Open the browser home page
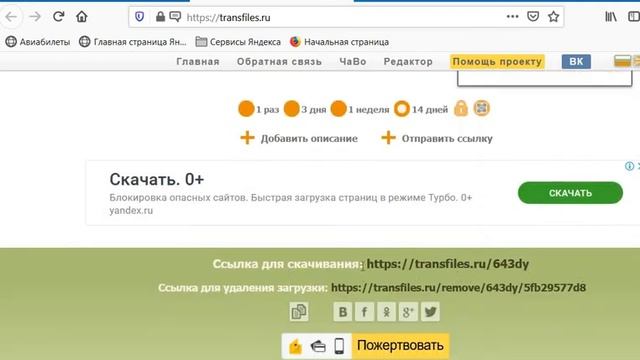The image size is (640, 360). [x=82, y=17]
